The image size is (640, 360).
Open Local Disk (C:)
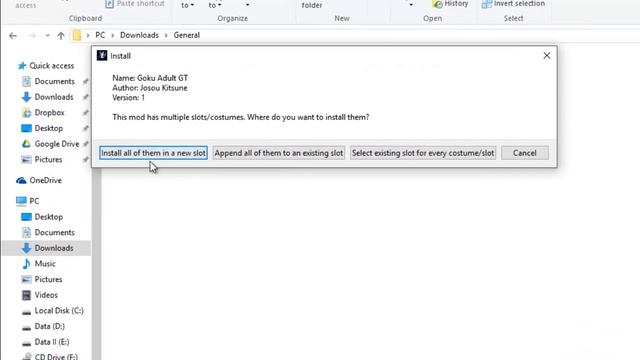point(59,310)
